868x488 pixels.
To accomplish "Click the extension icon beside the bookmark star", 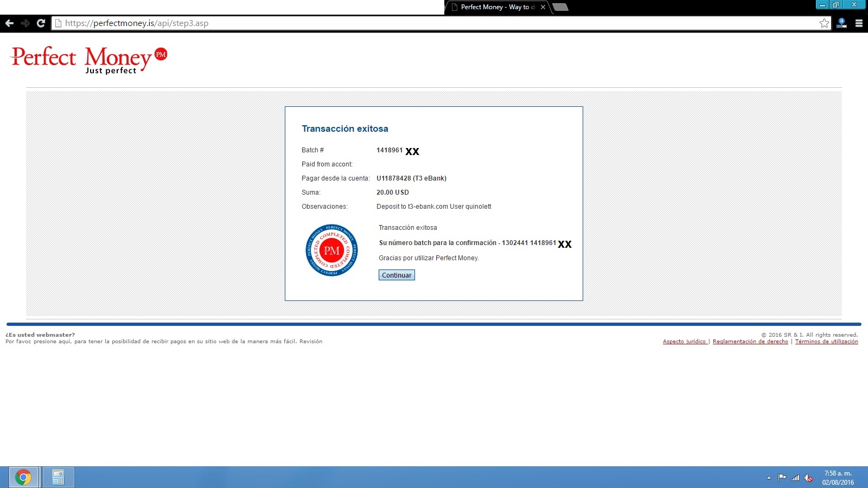I will pyautogui.click(x=841, y=23).
